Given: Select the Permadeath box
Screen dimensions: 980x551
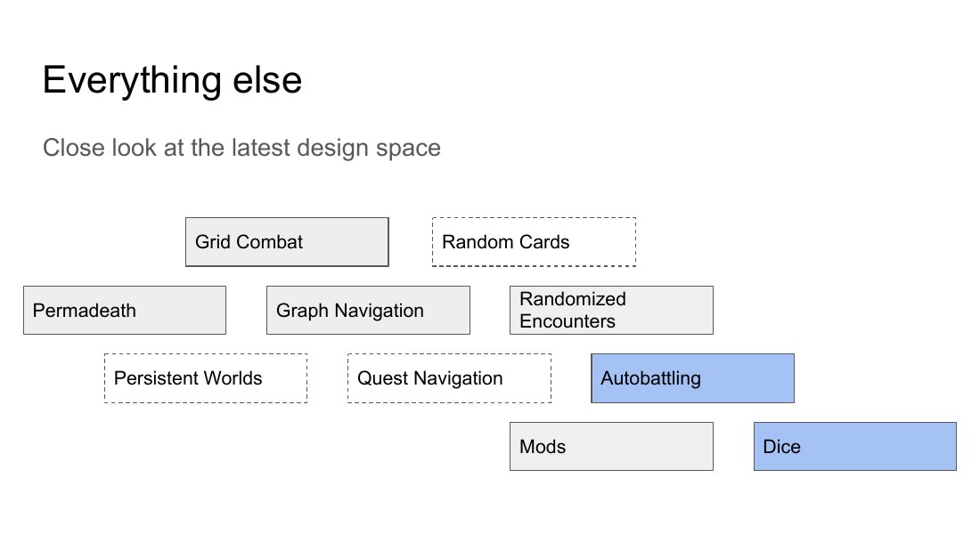Looking at the screenshot, I should click(x=125, y=311).
